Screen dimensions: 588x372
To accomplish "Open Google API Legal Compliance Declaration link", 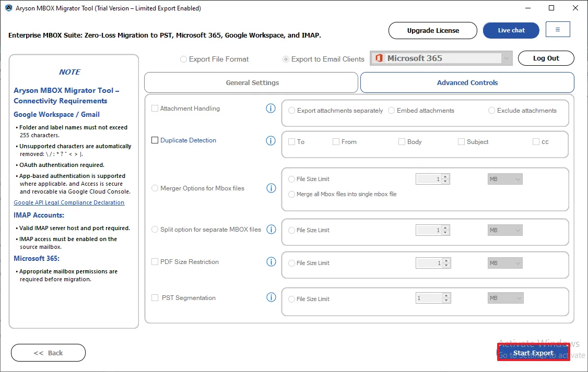I will (x=69, y=202).
